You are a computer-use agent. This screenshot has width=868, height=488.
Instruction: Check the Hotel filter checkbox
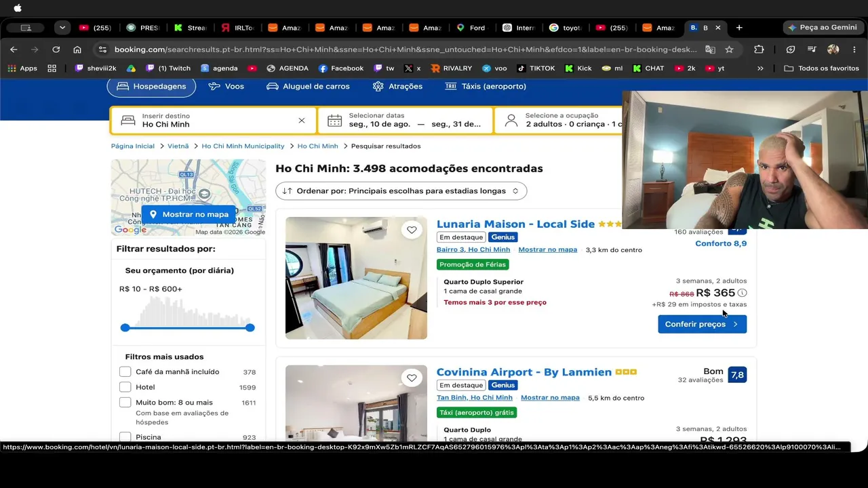(x=125, y=387)
